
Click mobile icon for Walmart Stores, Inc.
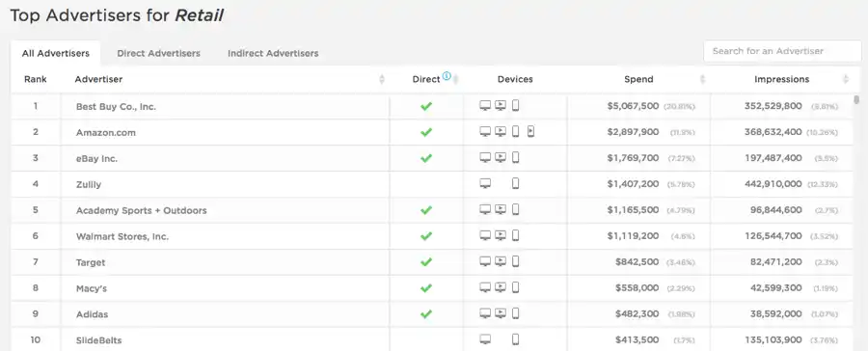[515, 235]
